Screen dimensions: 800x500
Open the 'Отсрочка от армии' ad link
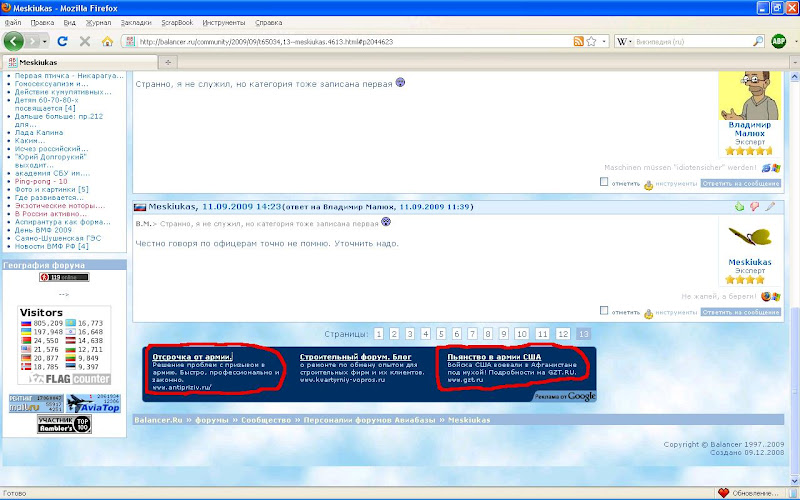tap(192, 357)
